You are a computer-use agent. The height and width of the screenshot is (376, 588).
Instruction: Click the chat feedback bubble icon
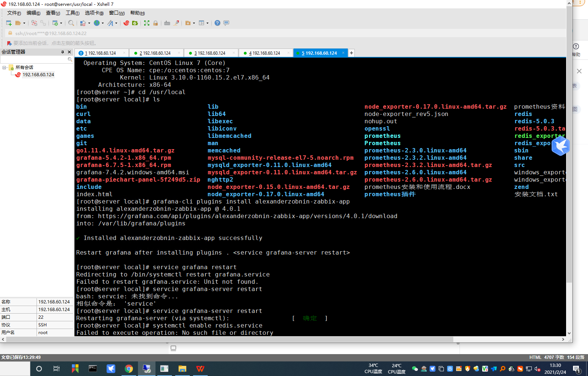point(226,23)
